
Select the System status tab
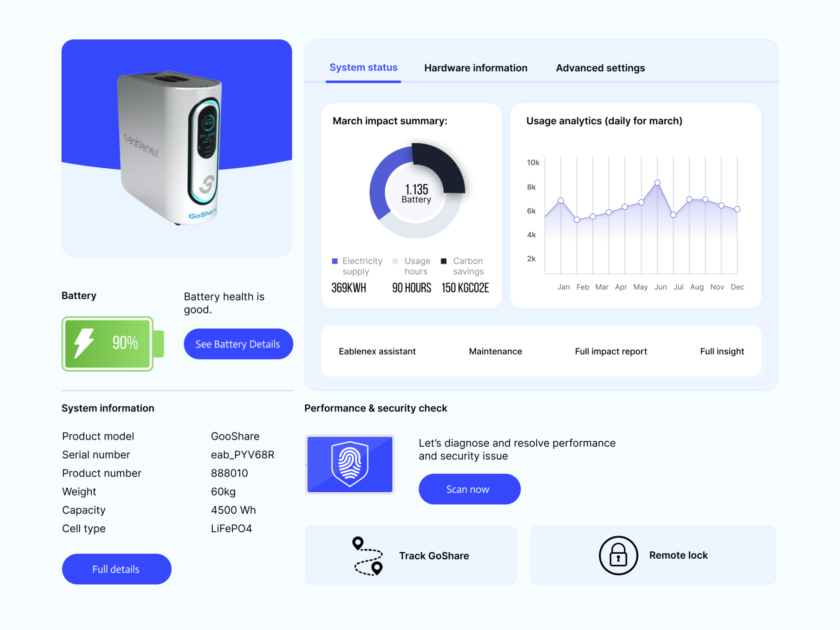363,67
